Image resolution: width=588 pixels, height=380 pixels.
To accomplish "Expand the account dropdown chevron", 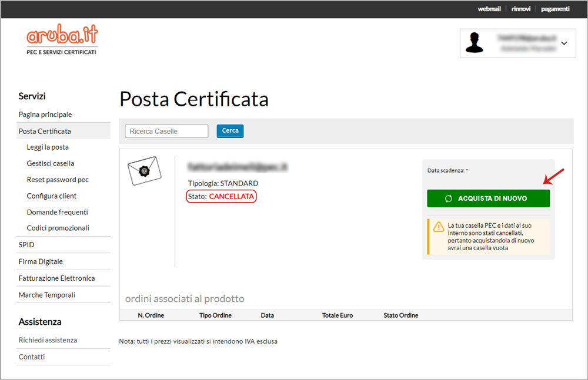I will (564, 43).
